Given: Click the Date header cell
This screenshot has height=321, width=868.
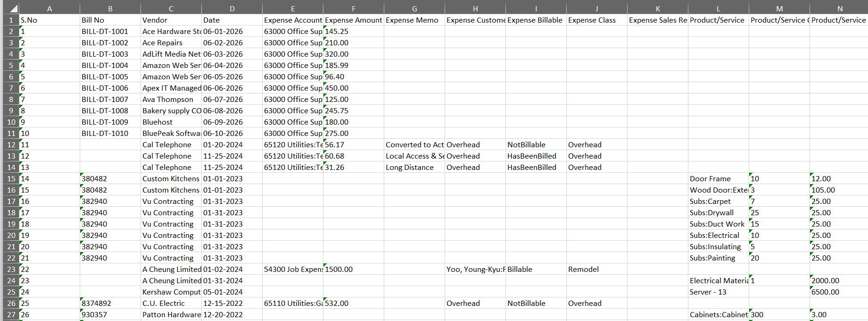Looking at the screenshot, I should pos(232,20).
